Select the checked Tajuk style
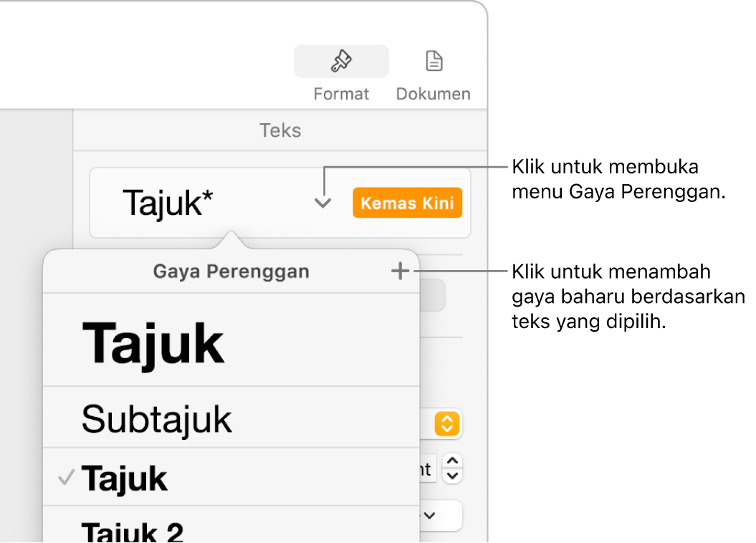Screen dimensions: 756x543 (231, 477)
